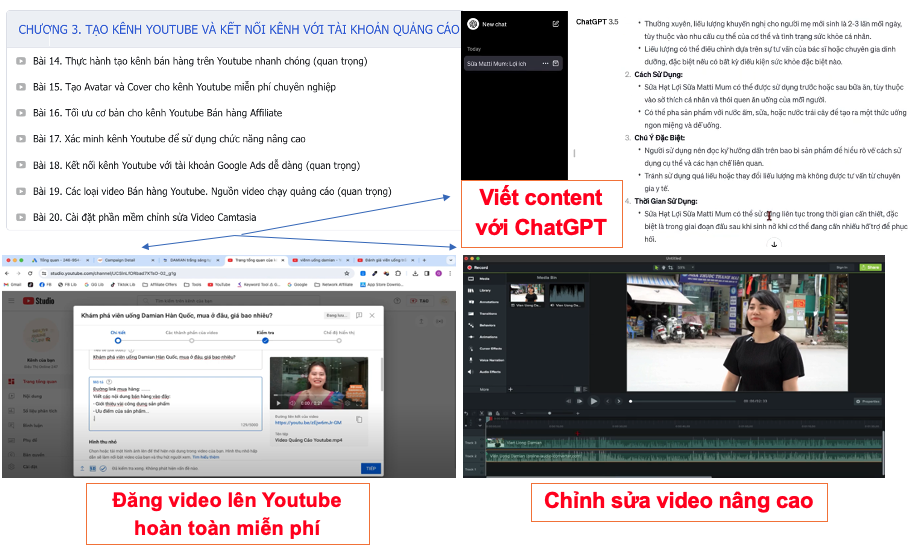Switch to the 'Tổng quan' Google Ads browser tab
Image resolution: width=917 pixels, height=553 pixels.
[x=60, y=260]
